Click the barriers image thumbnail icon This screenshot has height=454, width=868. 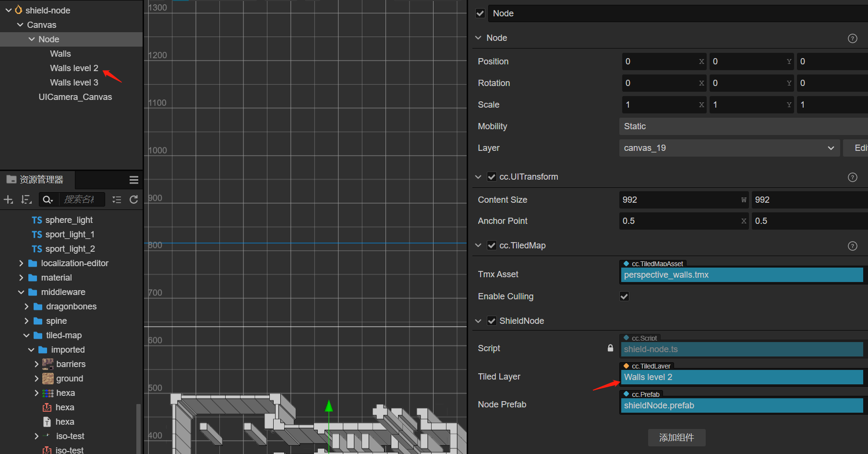pos(48,364)
